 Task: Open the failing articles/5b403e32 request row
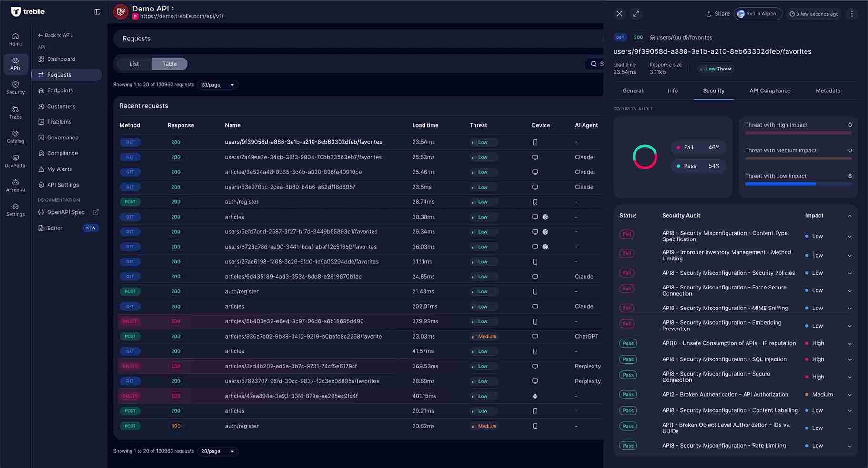coord(293,321)
